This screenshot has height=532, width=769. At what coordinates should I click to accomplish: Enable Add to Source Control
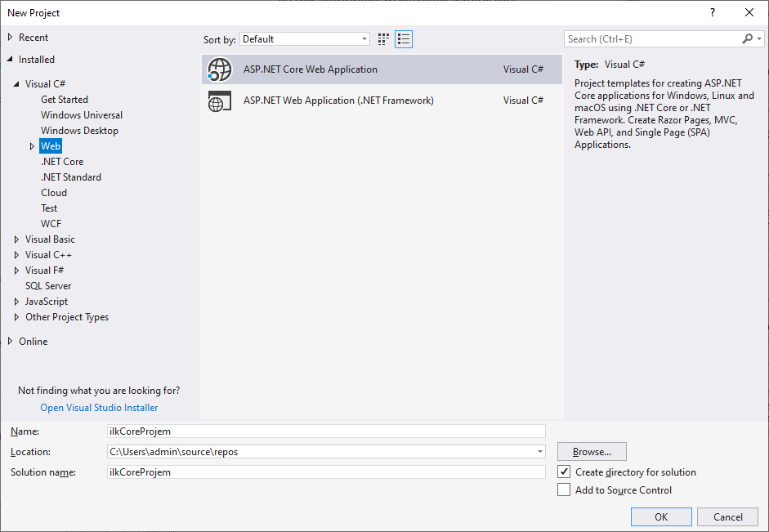pos(564,490)
